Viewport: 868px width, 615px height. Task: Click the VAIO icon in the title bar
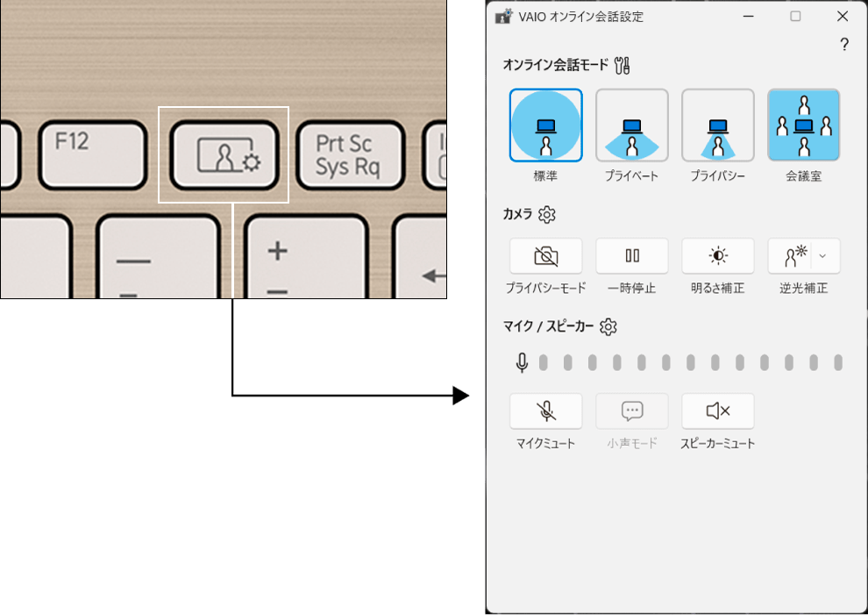coord(502,16)
